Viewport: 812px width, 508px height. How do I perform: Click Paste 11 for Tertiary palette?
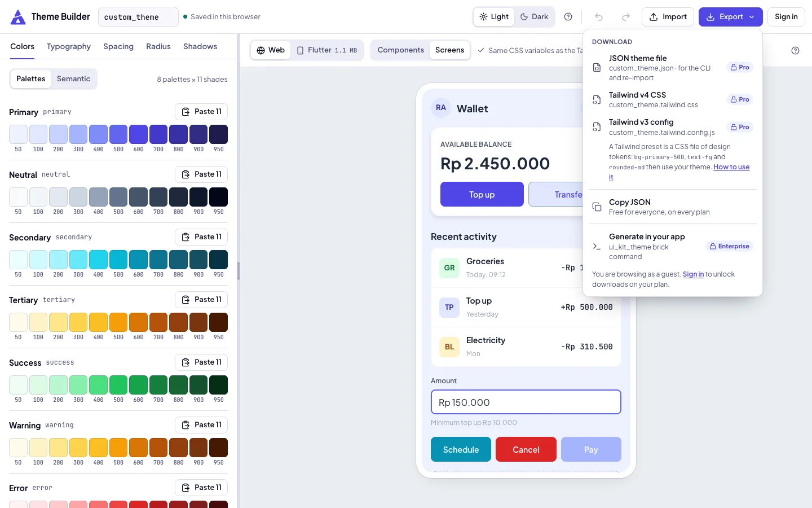coord(201,300)
